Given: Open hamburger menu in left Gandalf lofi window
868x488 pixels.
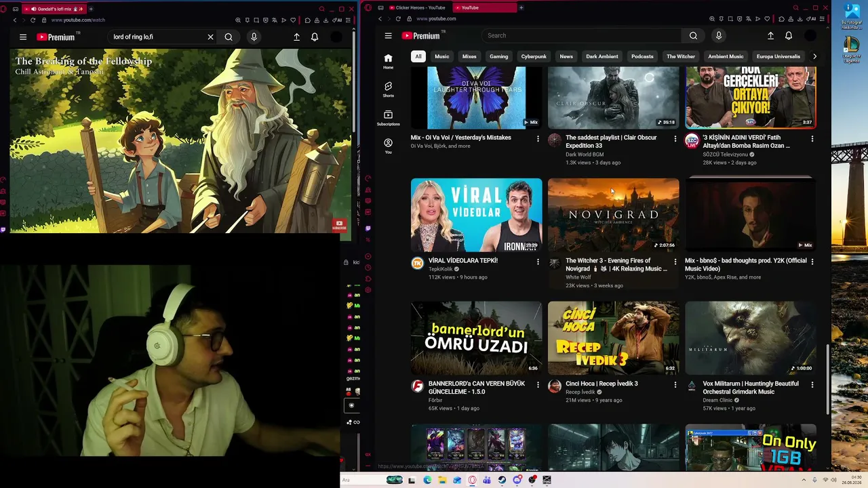Looking at the screenshot, I should point(23,37).
